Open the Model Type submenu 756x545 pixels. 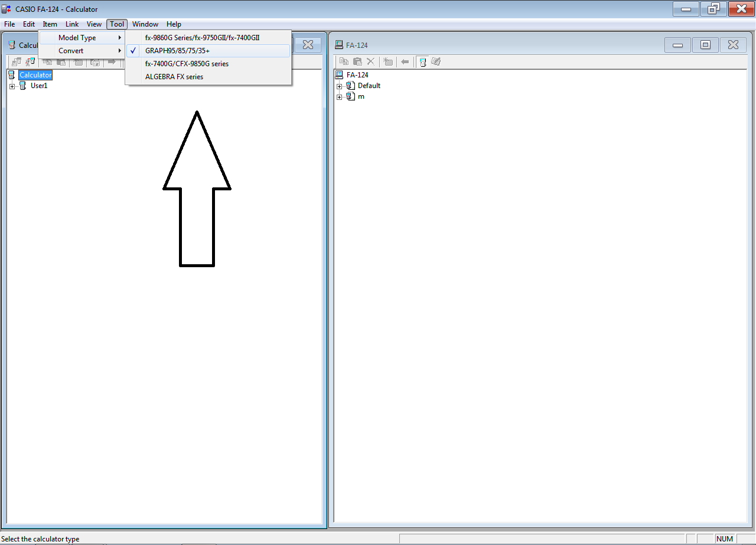82,38
